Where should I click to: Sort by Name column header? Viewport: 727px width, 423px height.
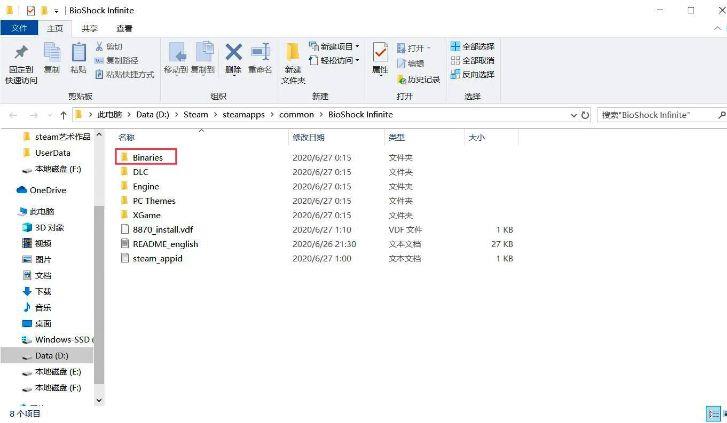pos(126,137)
